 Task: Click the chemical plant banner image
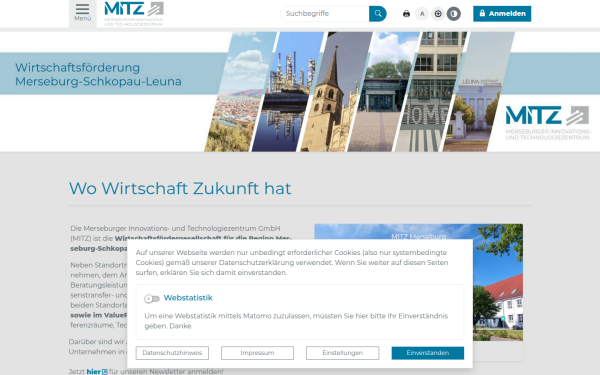pos(287,92)
